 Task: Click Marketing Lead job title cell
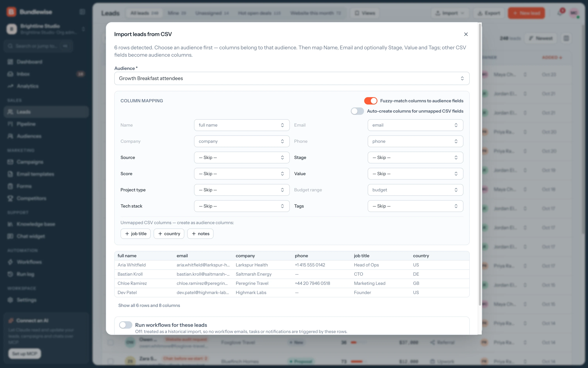pyautogui.click(x=370, y=284)
